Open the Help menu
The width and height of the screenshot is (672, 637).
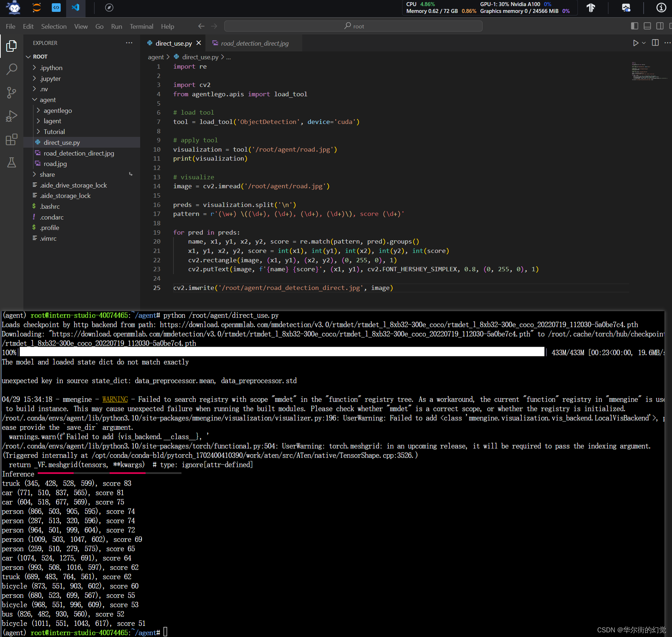(167, 26)
